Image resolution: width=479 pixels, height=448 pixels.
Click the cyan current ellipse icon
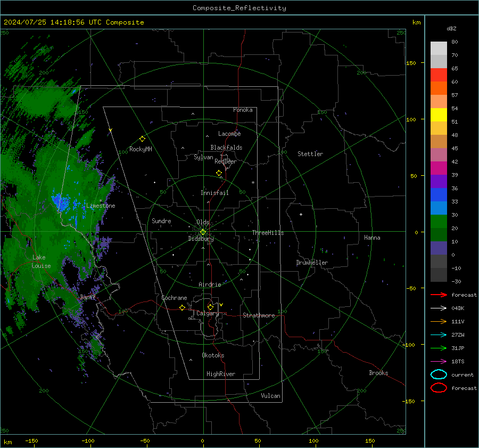point(439,374)
